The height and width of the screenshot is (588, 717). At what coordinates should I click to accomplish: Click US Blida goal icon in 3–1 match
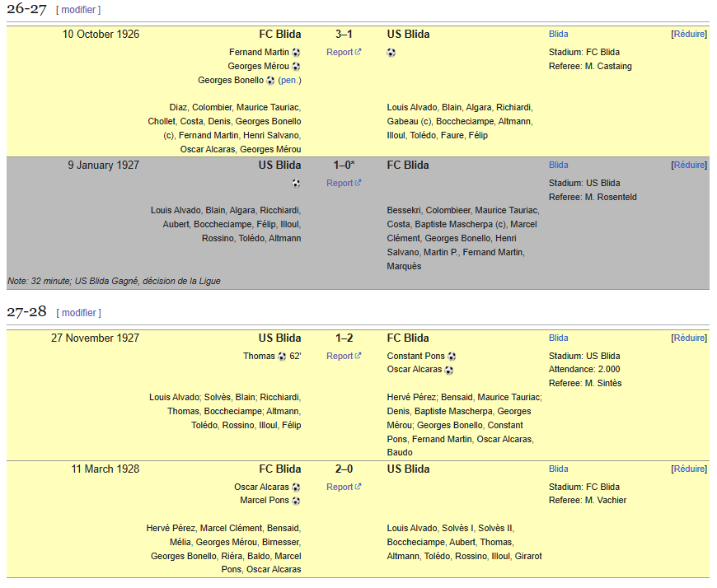(391, 53)
